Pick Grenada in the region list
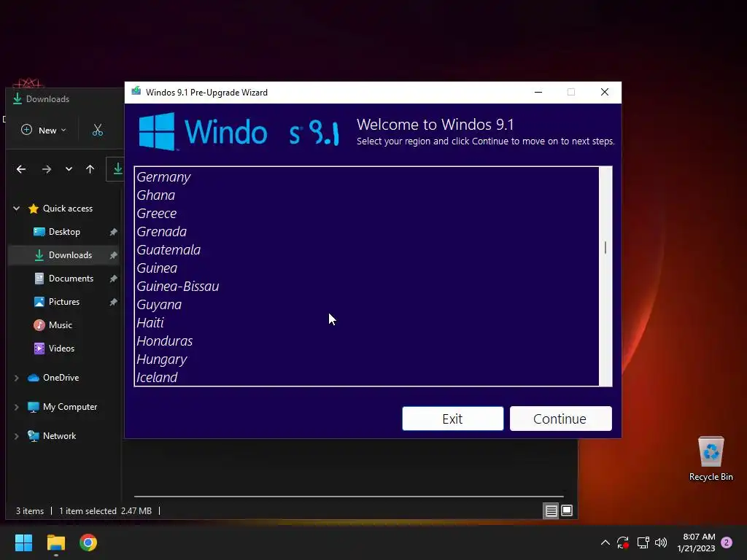Screen dimensions: 747x560 366,231
